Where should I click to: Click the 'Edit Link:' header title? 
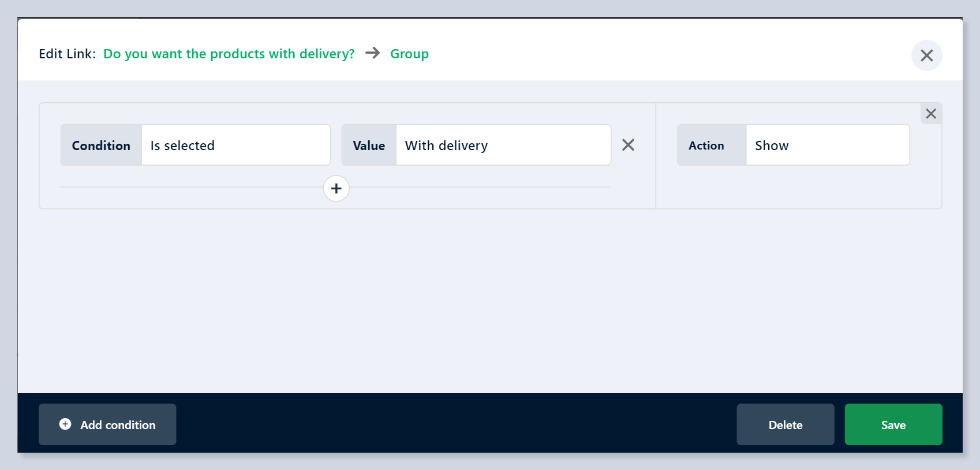tap(67, 54)
